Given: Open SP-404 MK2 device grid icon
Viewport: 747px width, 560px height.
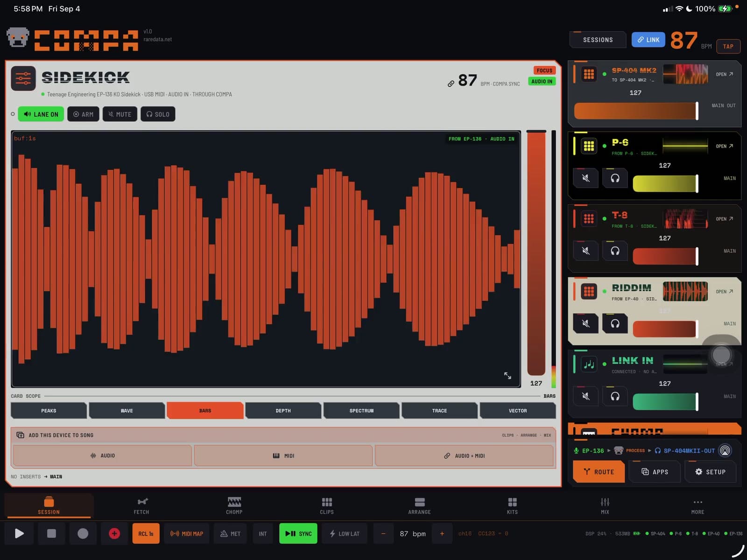Looking at the screenshot, I should (589, 74).
